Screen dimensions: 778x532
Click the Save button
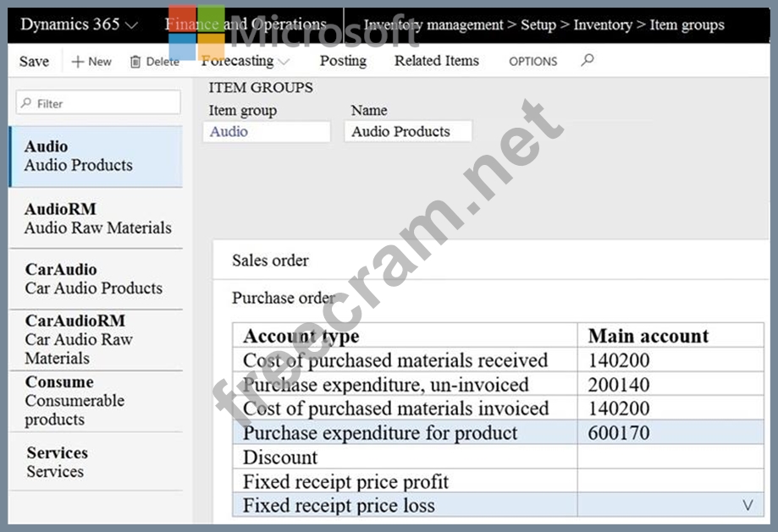[34, 61]
